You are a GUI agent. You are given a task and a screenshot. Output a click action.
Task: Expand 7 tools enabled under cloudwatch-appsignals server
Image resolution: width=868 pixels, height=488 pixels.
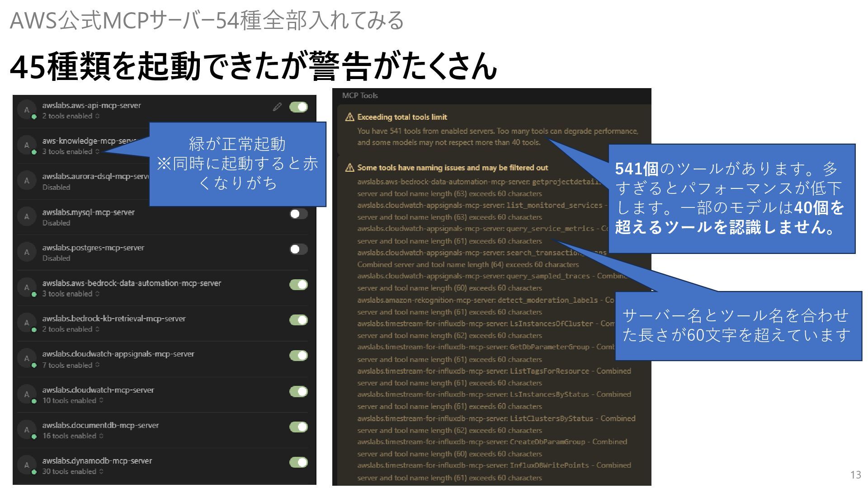pyautogui.click(x=71, y=365)
